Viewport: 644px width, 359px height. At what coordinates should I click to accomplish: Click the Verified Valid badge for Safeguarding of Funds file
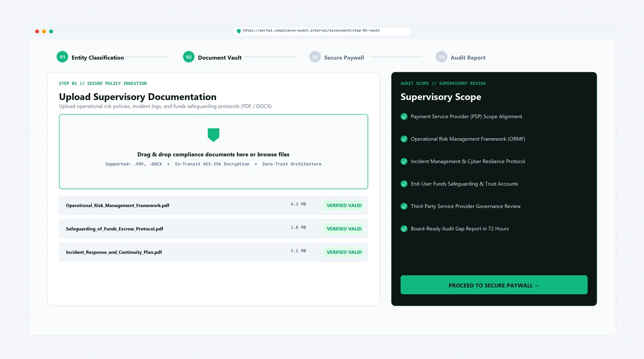344,229
